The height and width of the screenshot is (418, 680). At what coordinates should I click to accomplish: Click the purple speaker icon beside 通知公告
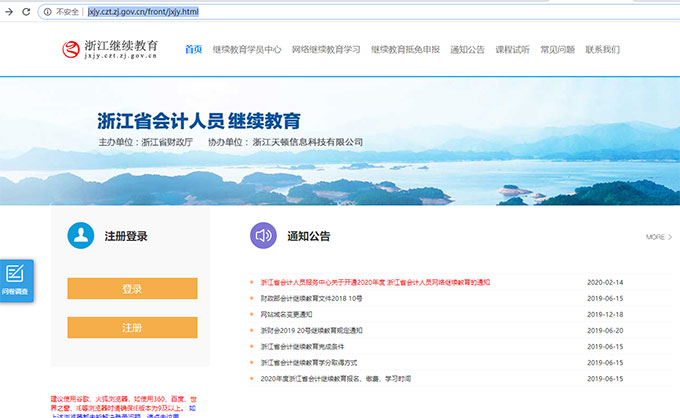pyautogui.click(x=263, y=236)
